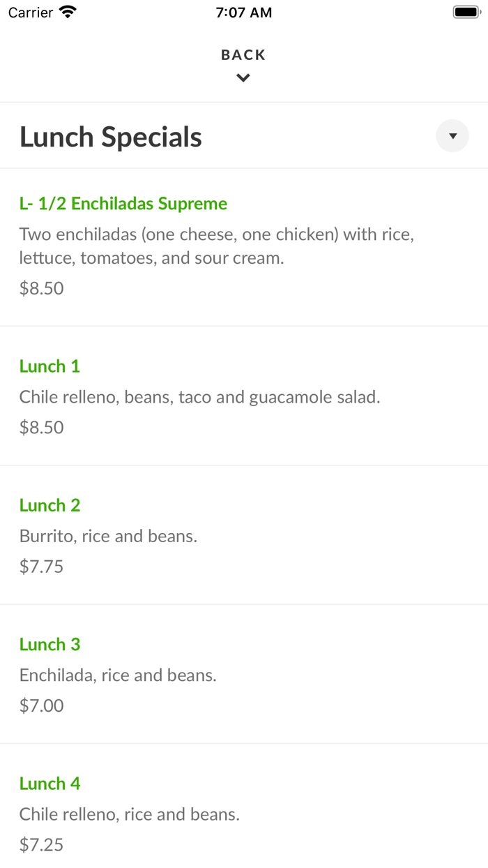488x868 pixels.
Task: Tap the Enchilada, rice and beans description
Action: pos(118,675)
